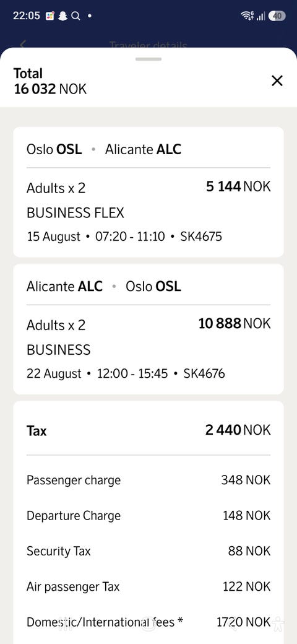This screenshot has width=297, height=644.
Task: Tap the bottom sheet drag handle
Action: tap(148, 59)
